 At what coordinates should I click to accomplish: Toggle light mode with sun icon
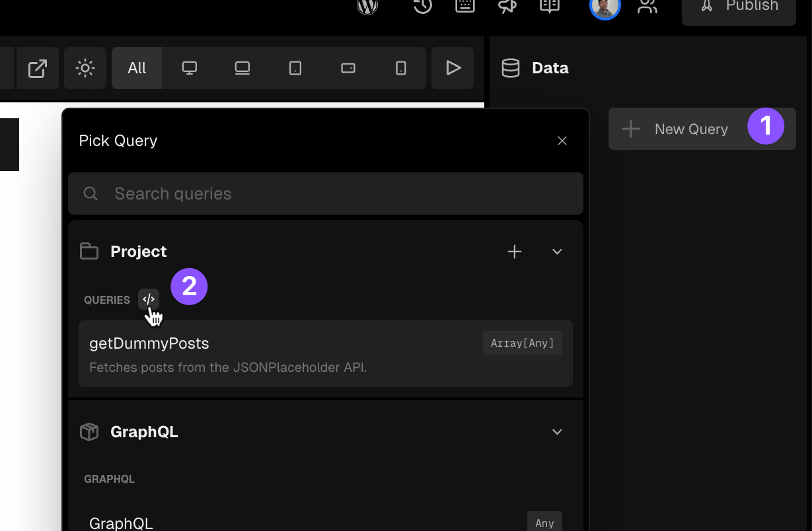(x=85, y=68)
